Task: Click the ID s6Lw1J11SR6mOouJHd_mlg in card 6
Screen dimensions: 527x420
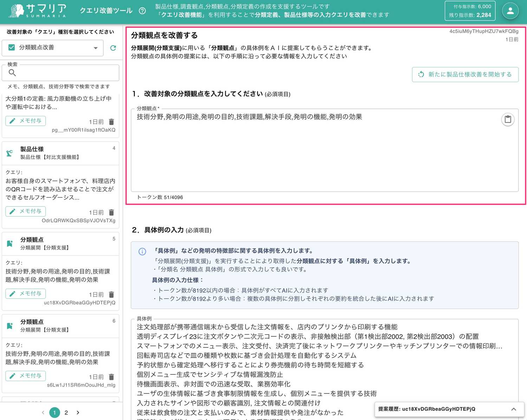Action: 81,385
